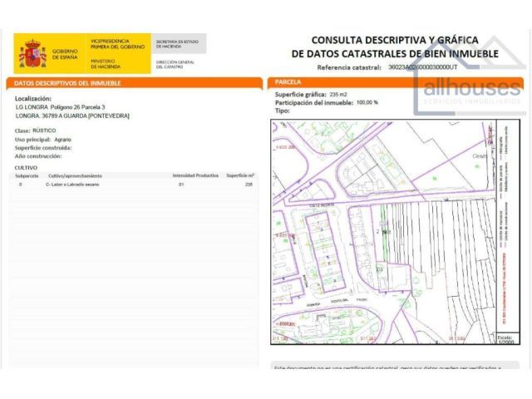Click the 'Cultivo/aprovechamiento' column header
The width and height of the screenshot is (532, 399).
pos(75,175)
